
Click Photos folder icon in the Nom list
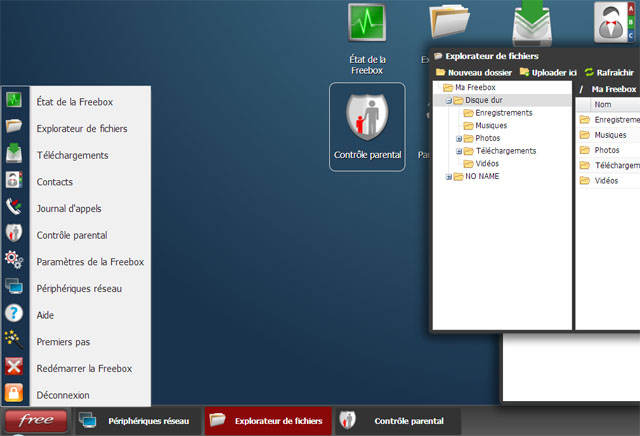584,150
